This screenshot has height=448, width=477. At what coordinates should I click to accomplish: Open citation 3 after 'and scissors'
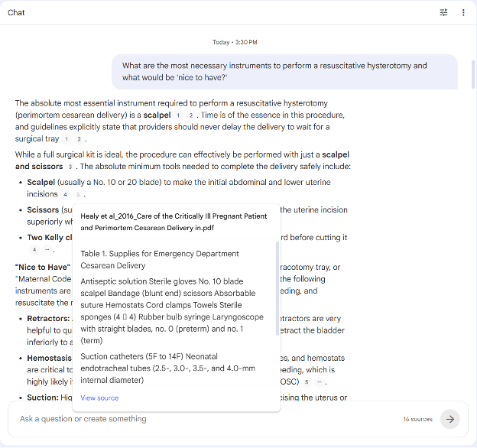[70, 167]
